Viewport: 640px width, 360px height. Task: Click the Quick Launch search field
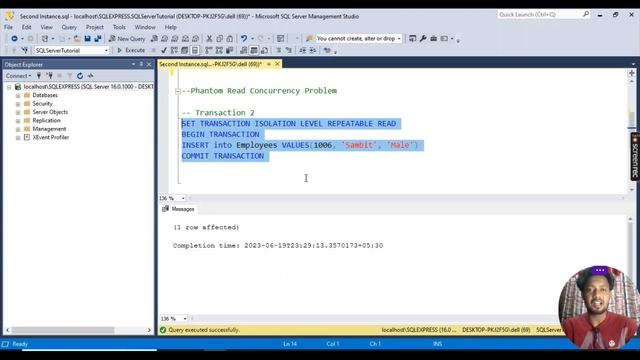pyautogui.click(x=539, y=14)
